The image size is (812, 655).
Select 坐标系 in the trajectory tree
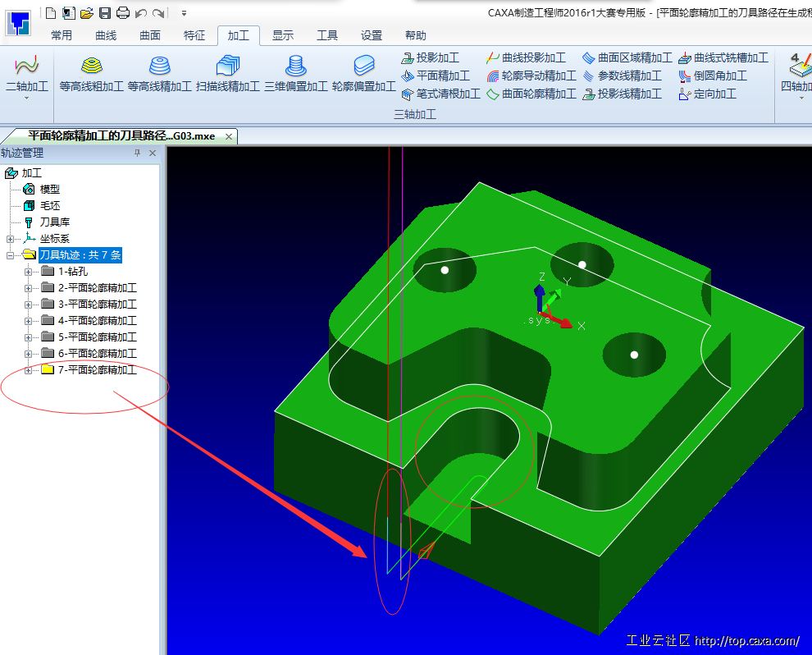coord(54,239)
